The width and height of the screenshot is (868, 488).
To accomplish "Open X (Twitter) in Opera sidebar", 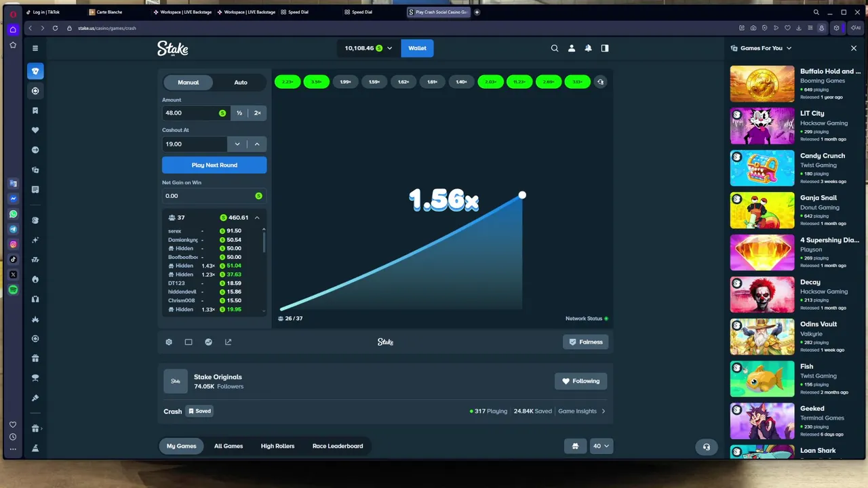I will point(13,274).
